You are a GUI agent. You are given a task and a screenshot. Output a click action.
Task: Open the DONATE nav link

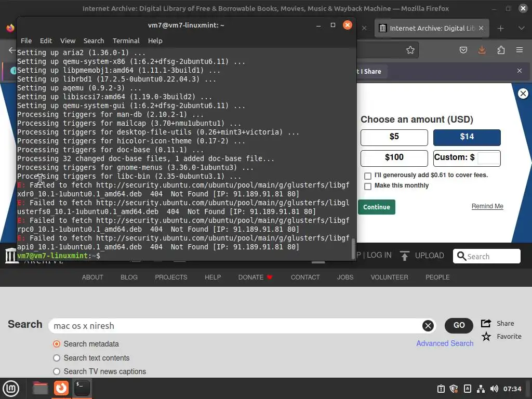click(255, 277)
